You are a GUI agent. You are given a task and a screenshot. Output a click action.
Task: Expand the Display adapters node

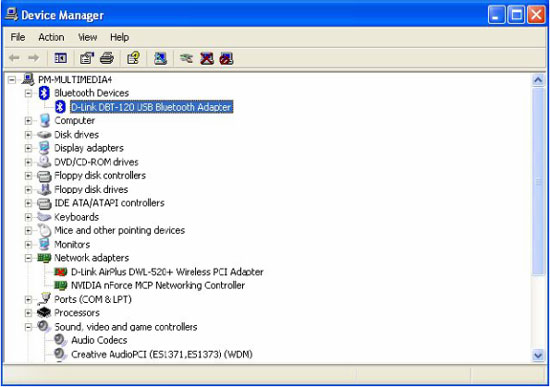click(x=28, y=148)
